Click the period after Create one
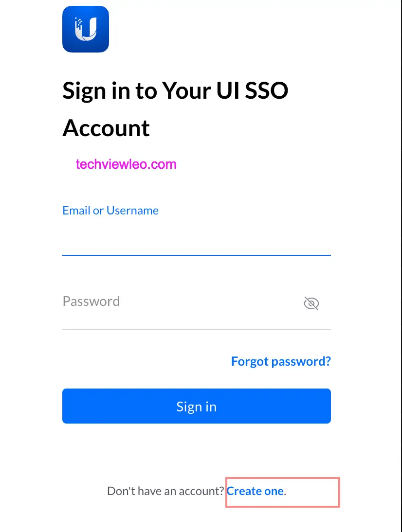 pyautogui.click(x=285, y=492)
